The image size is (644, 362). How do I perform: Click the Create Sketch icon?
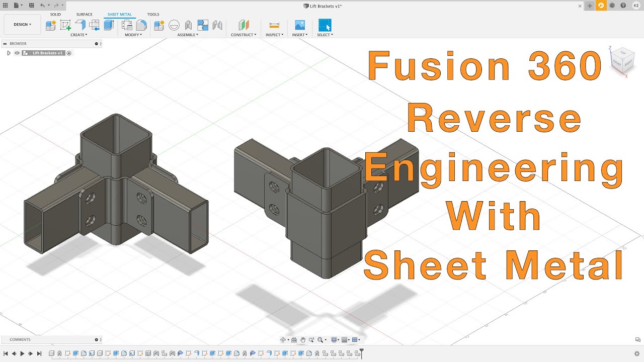(x=65, y=25)
